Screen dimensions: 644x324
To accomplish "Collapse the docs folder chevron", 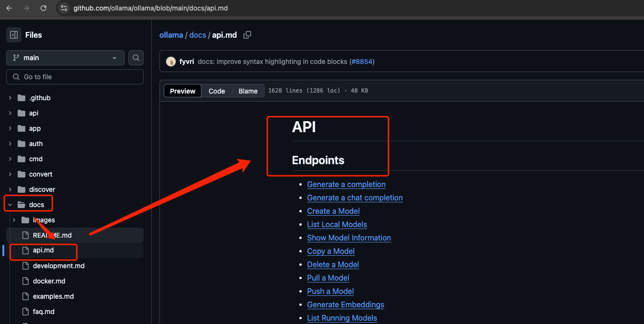I will coord(10,205).
